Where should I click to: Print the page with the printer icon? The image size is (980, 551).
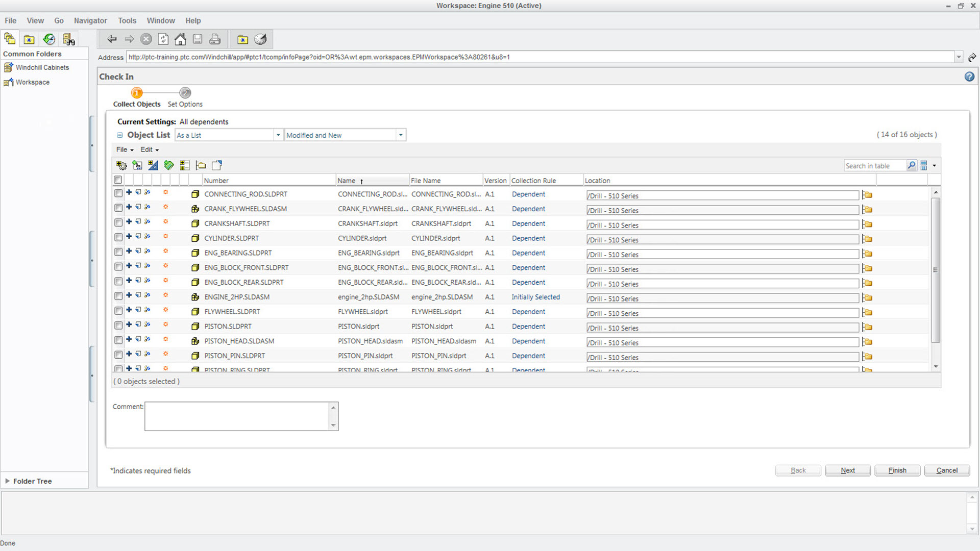[214, 39]
